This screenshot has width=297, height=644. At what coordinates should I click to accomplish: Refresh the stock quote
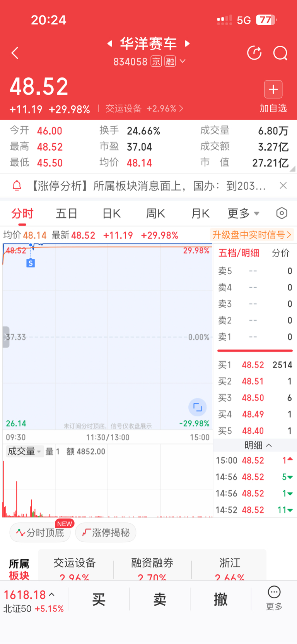[x=254, y=53]
